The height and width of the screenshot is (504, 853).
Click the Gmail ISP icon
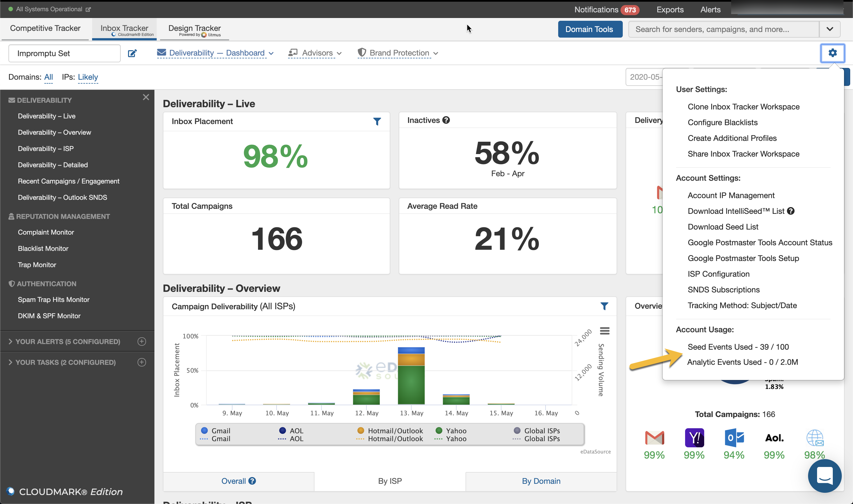click(654, 437)
